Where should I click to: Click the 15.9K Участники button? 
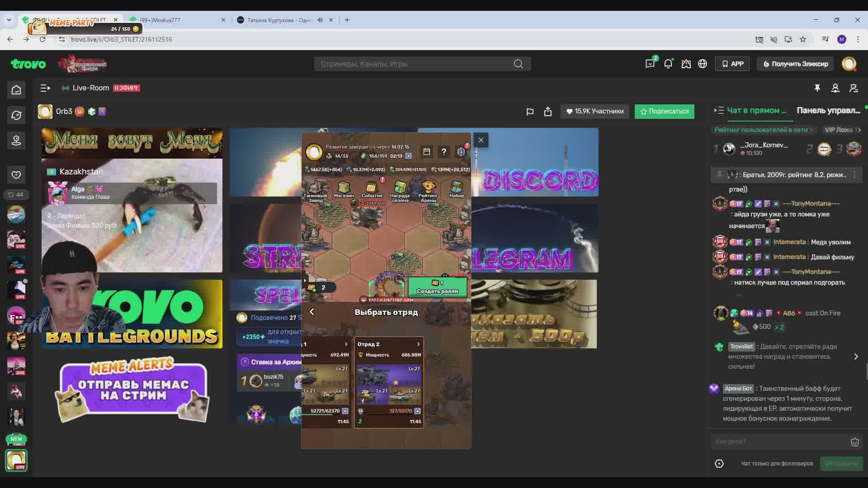coord(595,112)
